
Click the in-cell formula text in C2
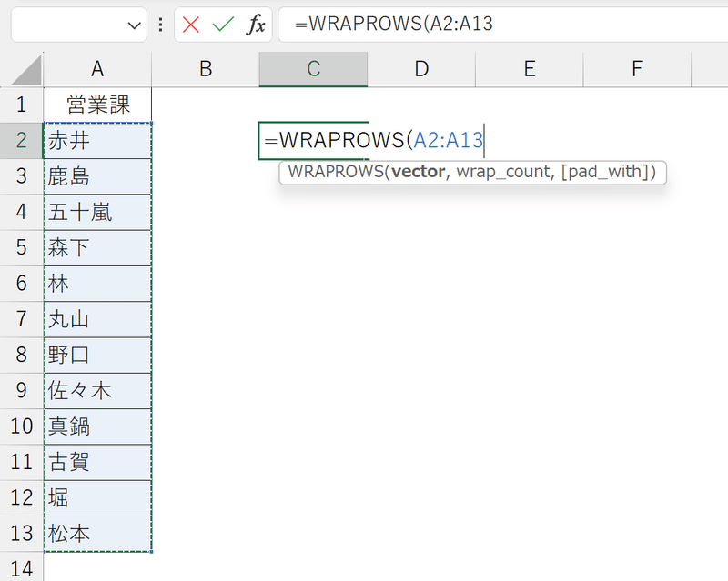coord(374,140)
